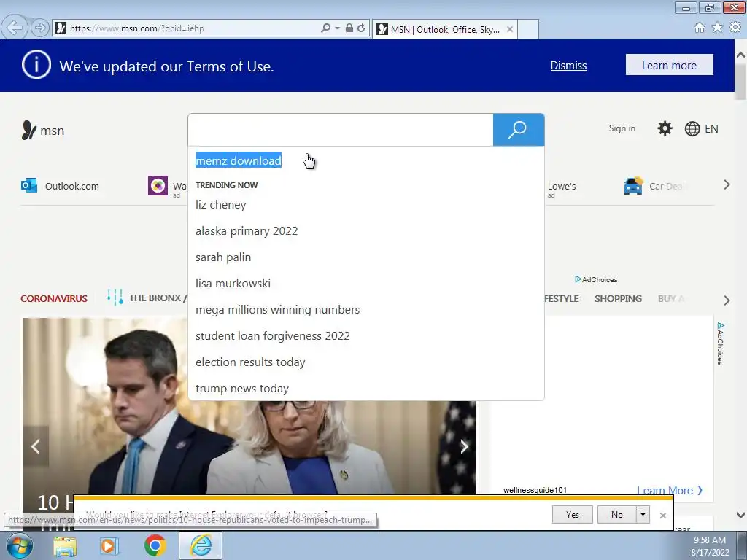This screenshot has height=560, width=747.
Task: Open the EN language globe selector
Action: [x=701, y=128]
